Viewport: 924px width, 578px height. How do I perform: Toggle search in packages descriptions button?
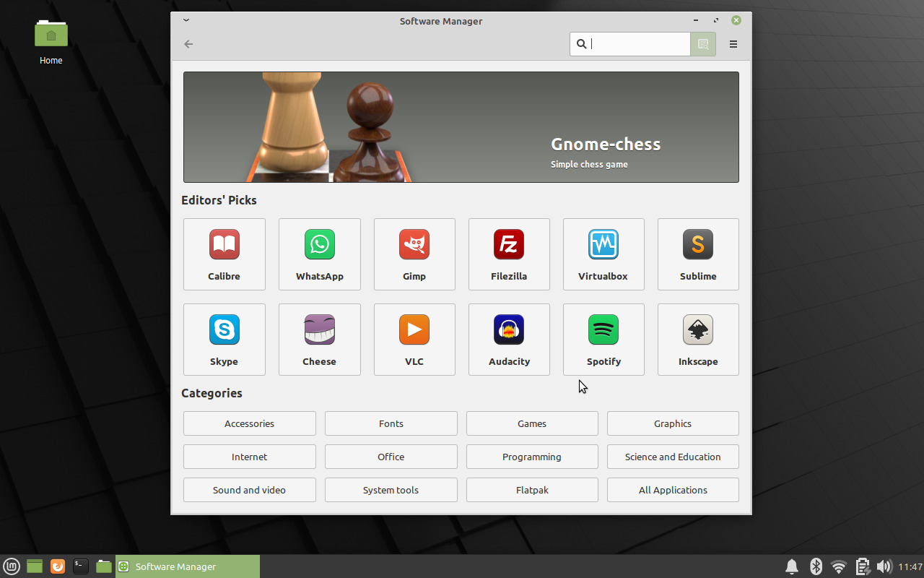703,44
